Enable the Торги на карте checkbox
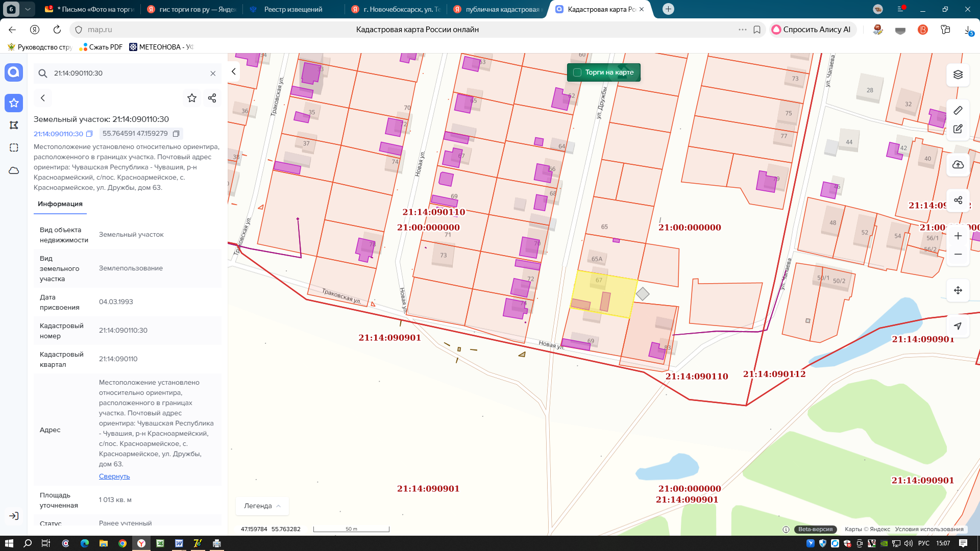Screen dimensions: 980x551 point(577,72)
